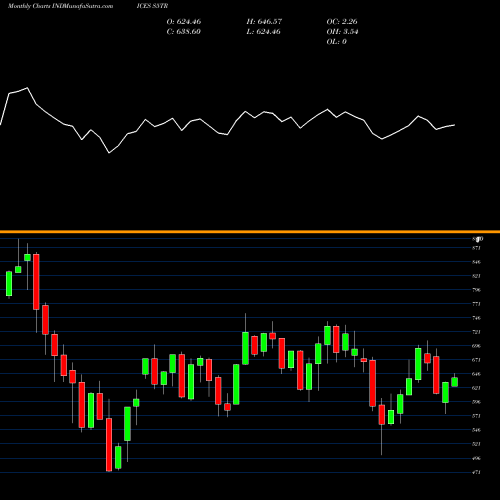The height and width of the screenshot is (500, 500).
Task: Click the 'OC: 2.26' reading
Action: click(342, 22)
